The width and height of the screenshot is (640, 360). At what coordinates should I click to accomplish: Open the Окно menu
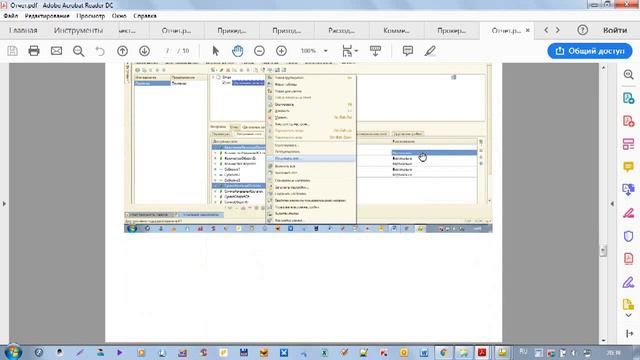(119, 16)
